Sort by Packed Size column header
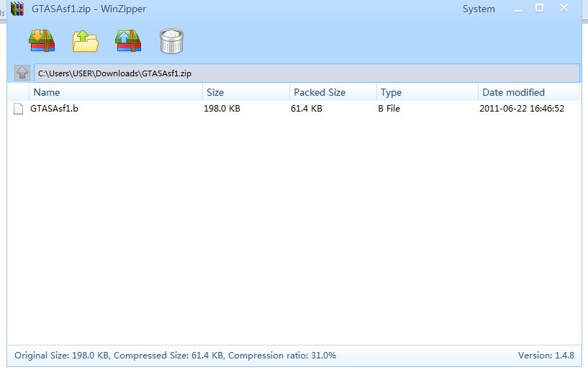Screen dimensions: 588x375 coord(333,92)
